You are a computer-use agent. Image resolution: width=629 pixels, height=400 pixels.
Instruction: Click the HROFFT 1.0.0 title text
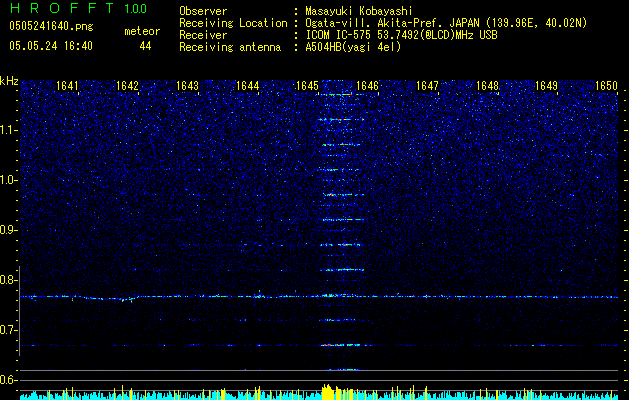coord(78,8)
